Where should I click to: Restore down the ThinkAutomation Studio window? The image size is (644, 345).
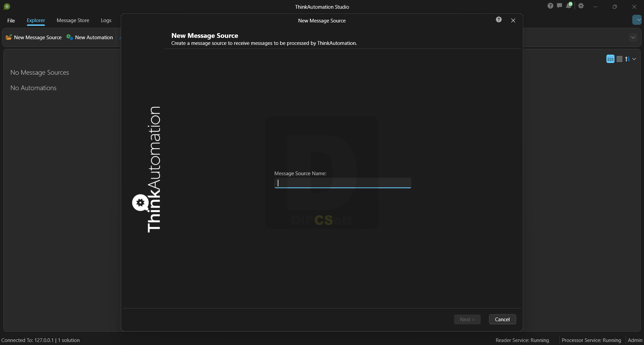pyautogui.click(x=614, y=7)
